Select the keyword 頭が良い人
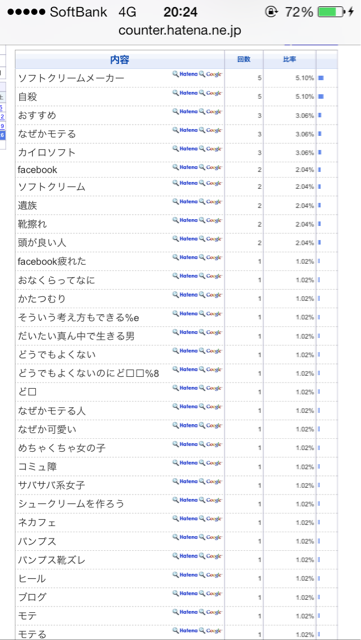The image size is (361, 640). (42, 243)
